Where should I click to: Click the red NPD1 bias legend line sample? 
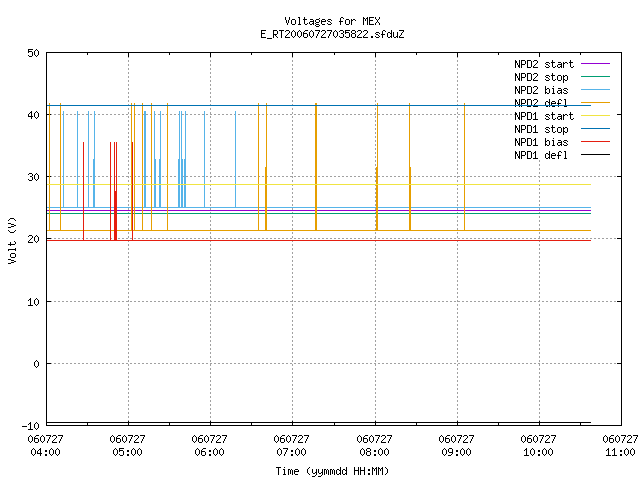[595, 142]
